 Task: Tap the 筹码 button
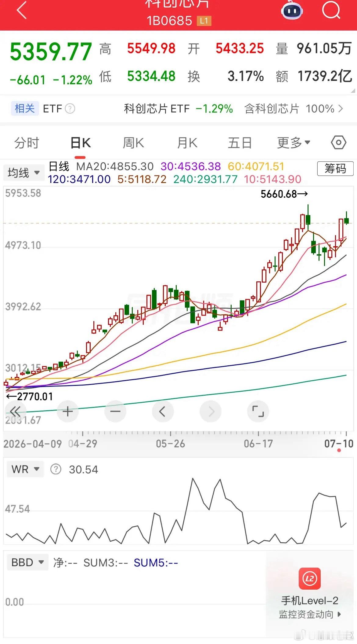[x=335, y=168]
